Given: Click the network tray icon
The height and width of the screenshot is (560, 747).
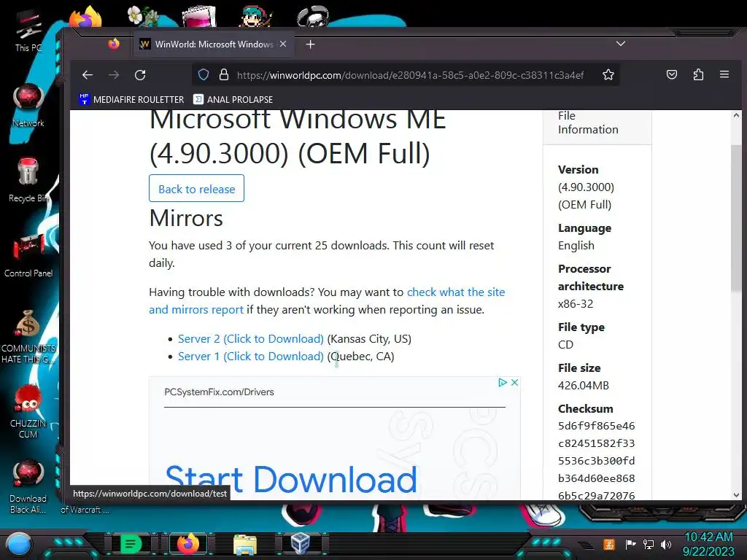Looking at the screenshot, I should [649, 544].
